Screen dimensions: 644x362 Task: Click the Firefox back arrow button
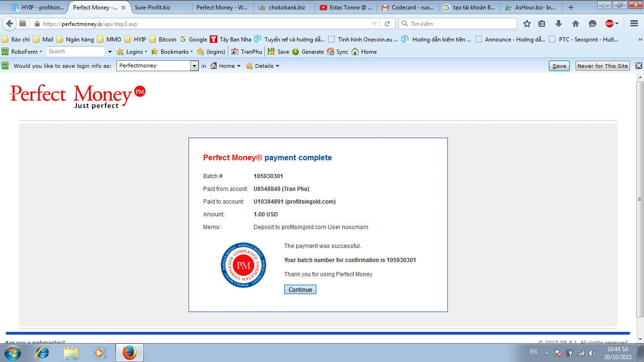[x=9, y=24]
